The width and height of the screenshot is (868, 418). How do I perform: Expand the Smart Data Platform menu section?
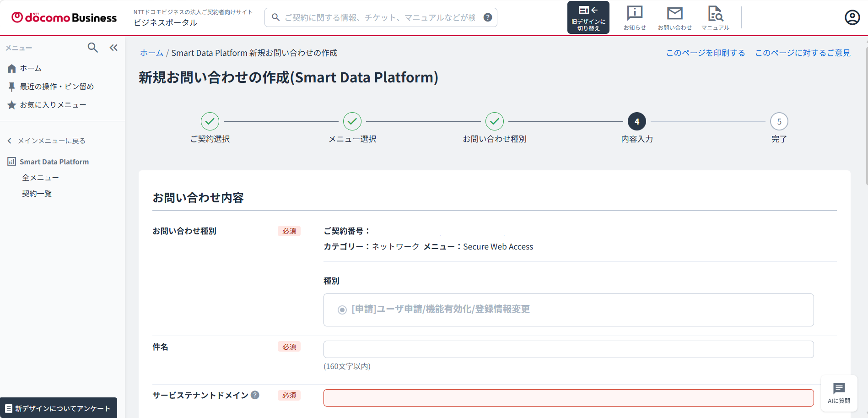click(49, 162)
